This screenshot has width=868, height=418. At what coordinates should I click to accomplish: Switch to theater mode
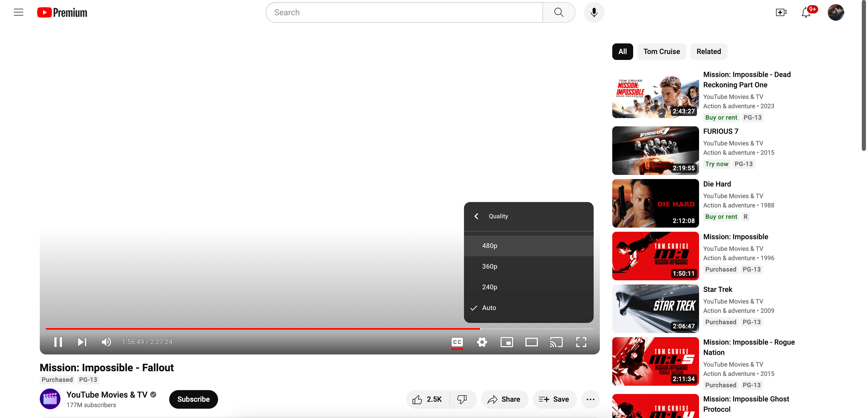pyautogui.click(x=531, y=342)
